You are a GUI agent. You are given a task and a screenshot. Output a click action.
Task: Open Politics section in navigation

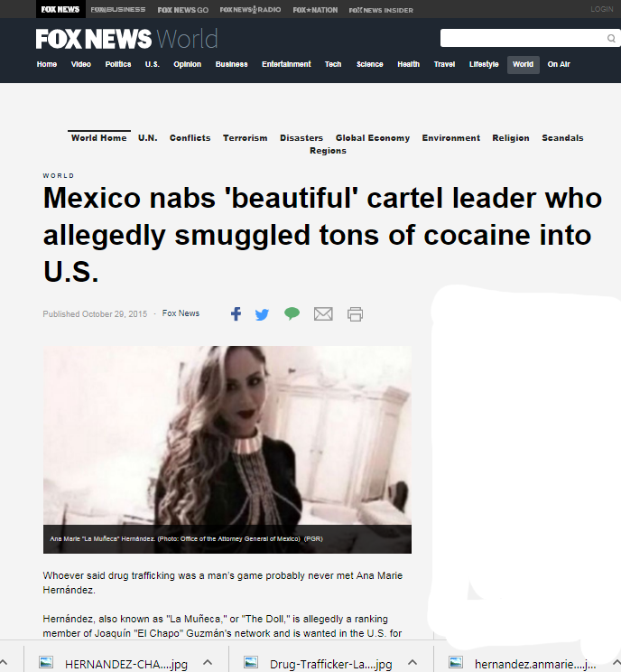118,64
